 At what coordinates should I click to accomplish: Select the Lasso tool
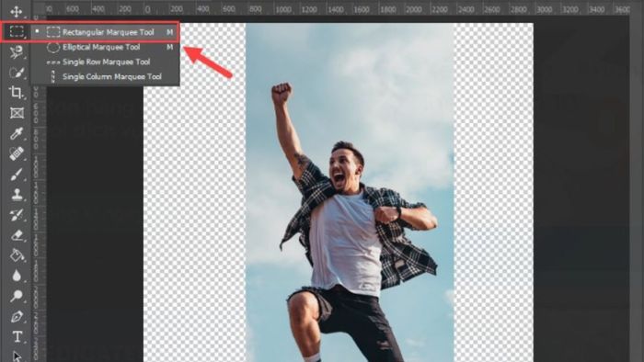[17, 51]
